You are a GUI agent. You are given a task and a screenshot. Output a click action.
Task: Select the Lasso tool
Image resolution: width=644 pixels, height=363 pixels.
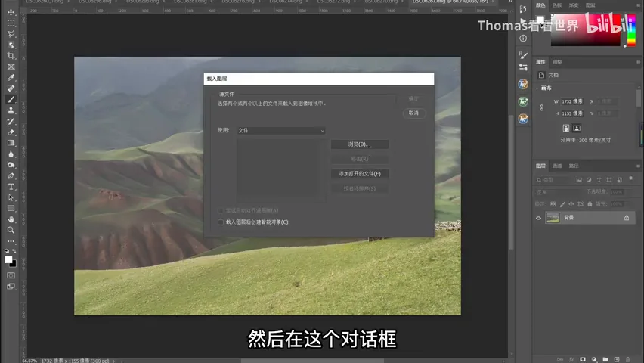11,34
